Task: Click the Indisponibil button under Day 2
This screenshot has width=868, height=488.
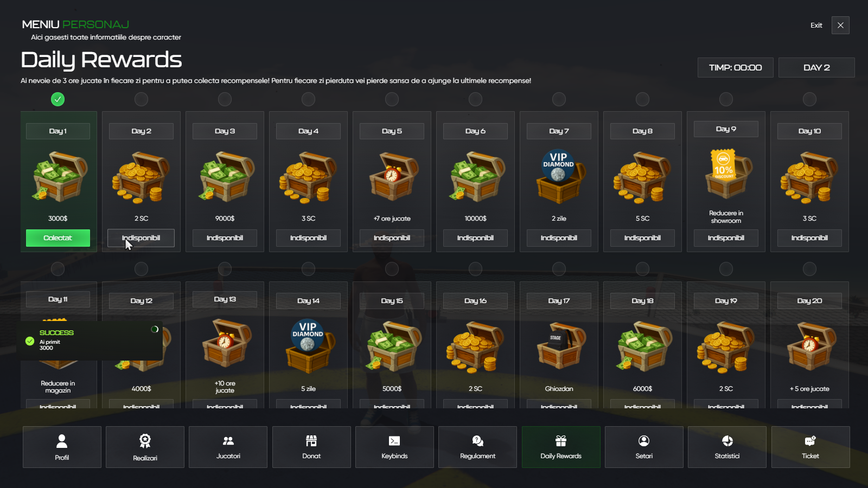Action: [x=141, y=238]
